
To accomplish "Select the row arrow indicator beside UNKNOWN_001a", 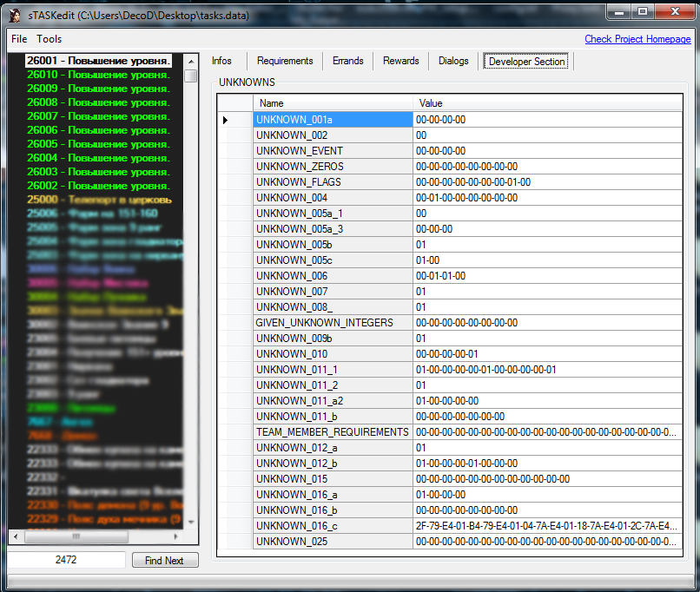I will click(226, 120).
